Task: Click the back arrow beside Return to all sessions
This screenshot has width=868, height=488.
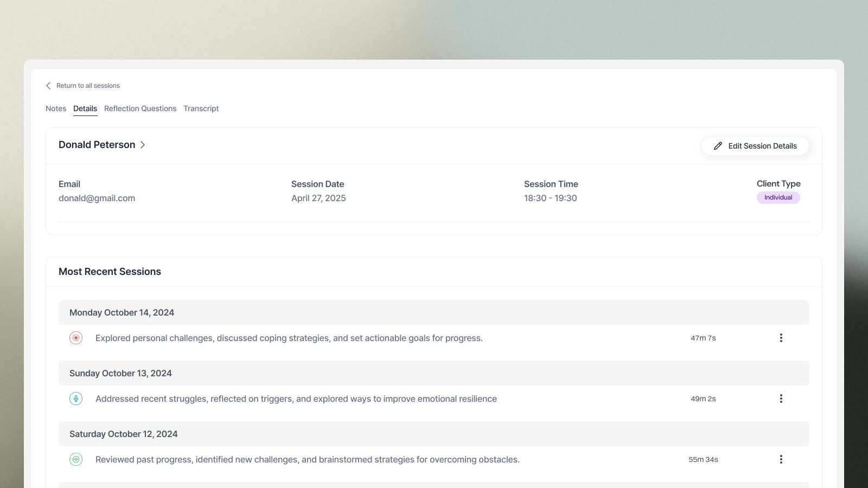Action: tap(48, 85)
